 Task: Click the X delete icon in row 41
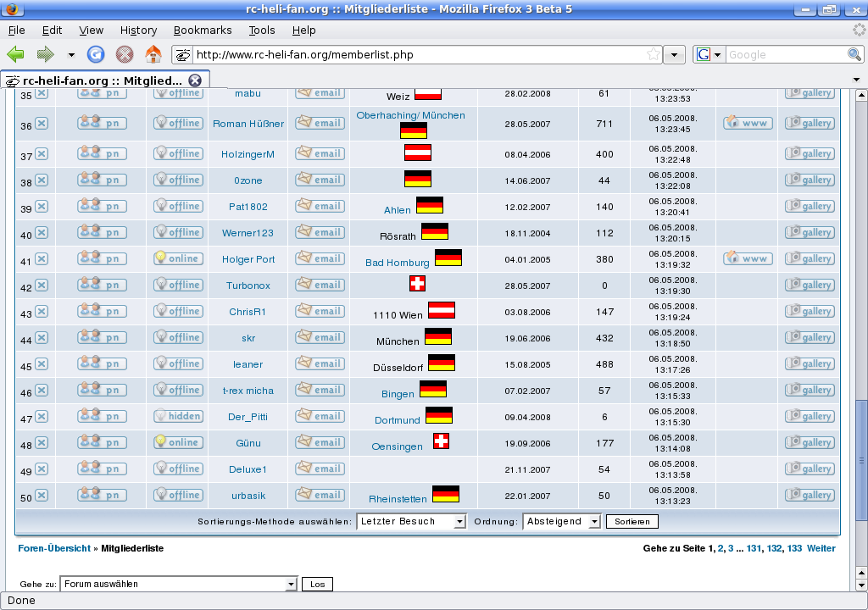(x=42, y=259)
